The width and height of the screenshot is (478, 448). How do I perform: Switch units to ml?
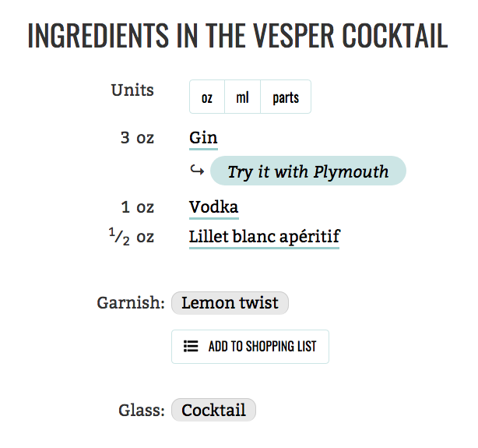click(x=242, y=97)
